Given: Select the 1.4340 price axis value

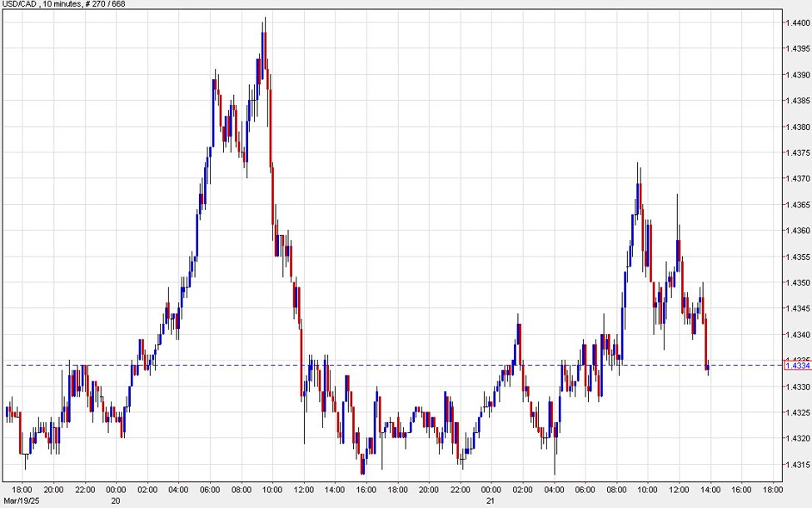Looking at the screenshot, I should tap(797, 335).
